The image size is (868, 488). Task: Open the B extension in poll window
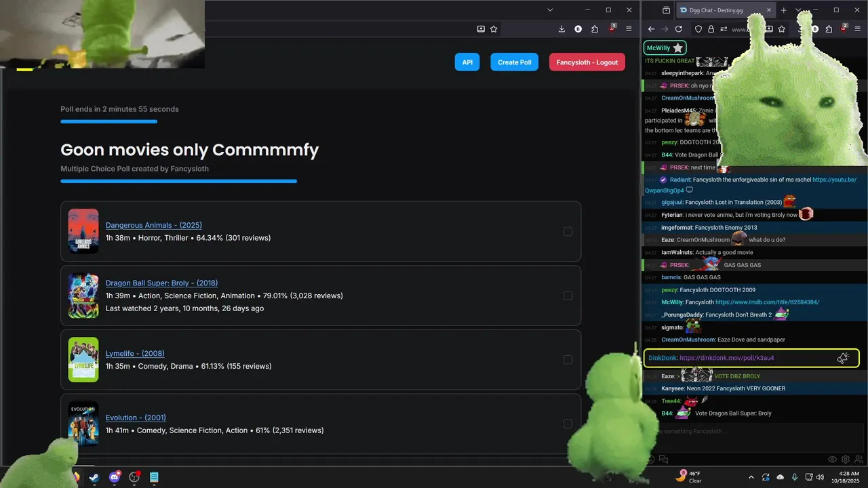[x=578, y=29]
